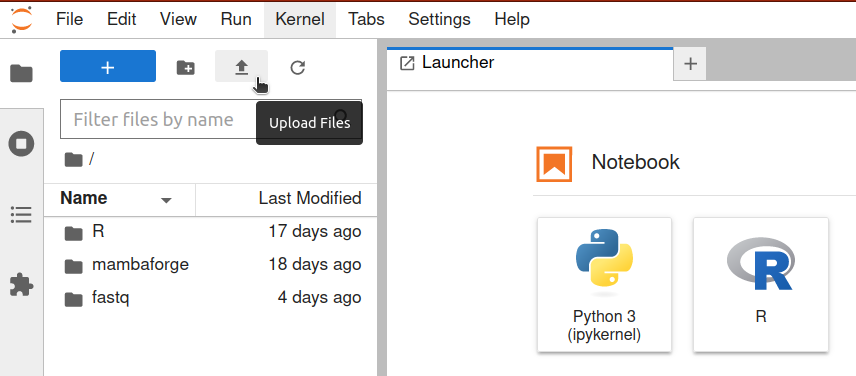This screenshot has height=376, width=856.
Task: Click the Upload Files icon
Action: click(241, 67)
